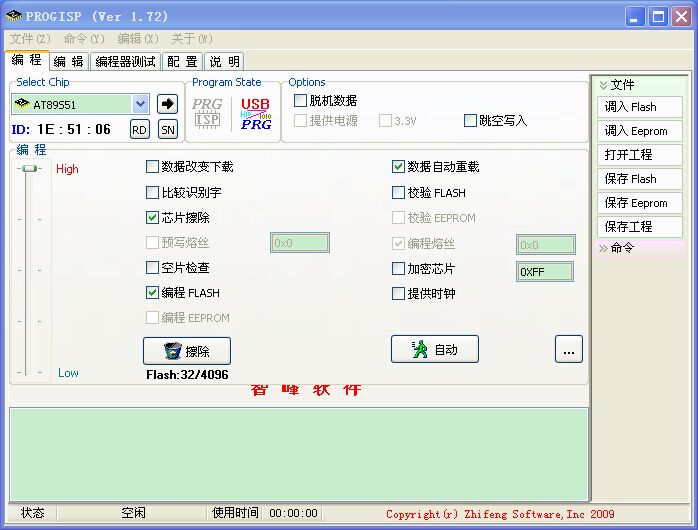Select the PRG ISP programmer icon
This screenshot has width=698, height=530.
pyautogui.click(x=207, y=112)
